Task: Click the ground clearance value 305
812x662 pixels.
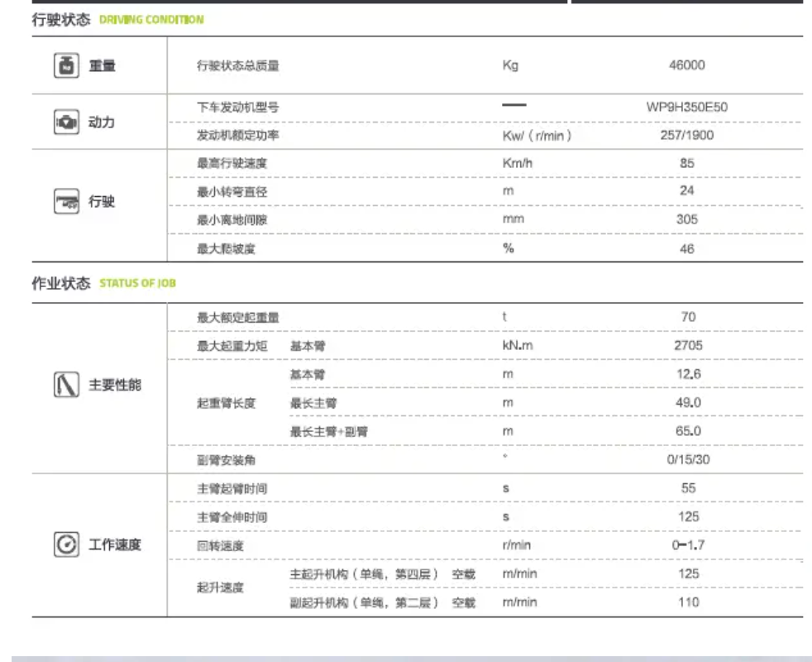Action: pos(686,219)
